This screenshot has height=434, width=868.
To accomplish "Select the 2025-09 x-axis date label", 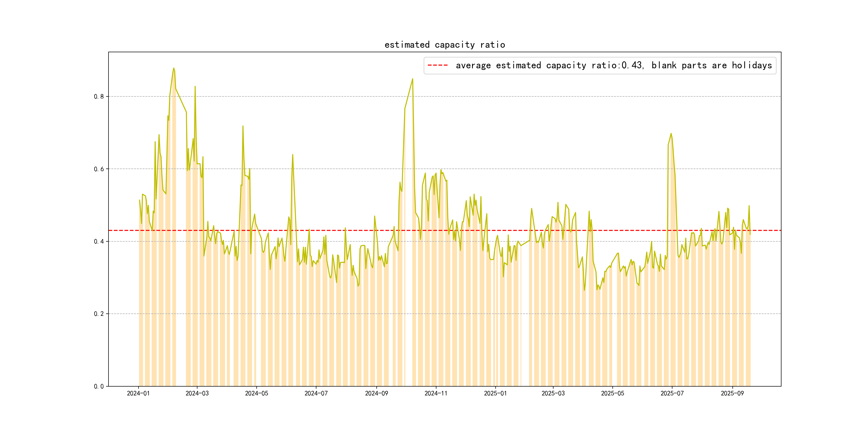I will [x=732, y=394].
